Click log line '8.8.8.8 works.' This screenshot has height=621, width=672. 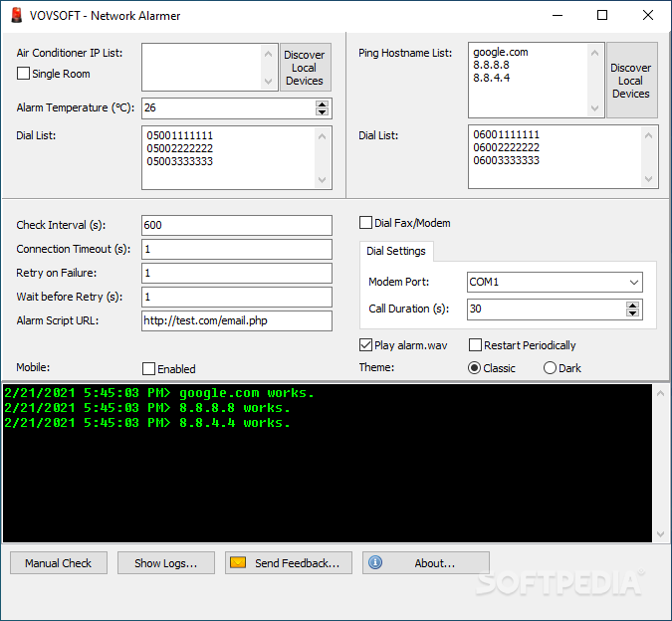pyautogui.click(x=147, y=408)
